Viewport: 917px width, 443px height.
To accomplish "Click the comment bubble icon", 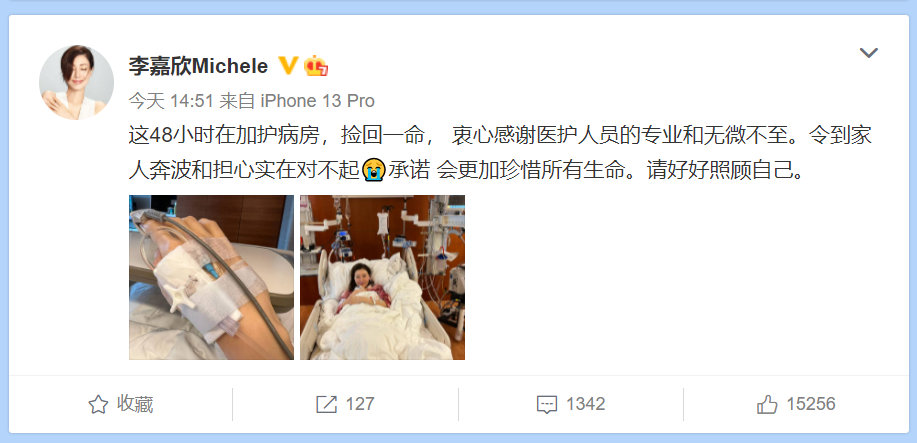I will tap(547, 404).
